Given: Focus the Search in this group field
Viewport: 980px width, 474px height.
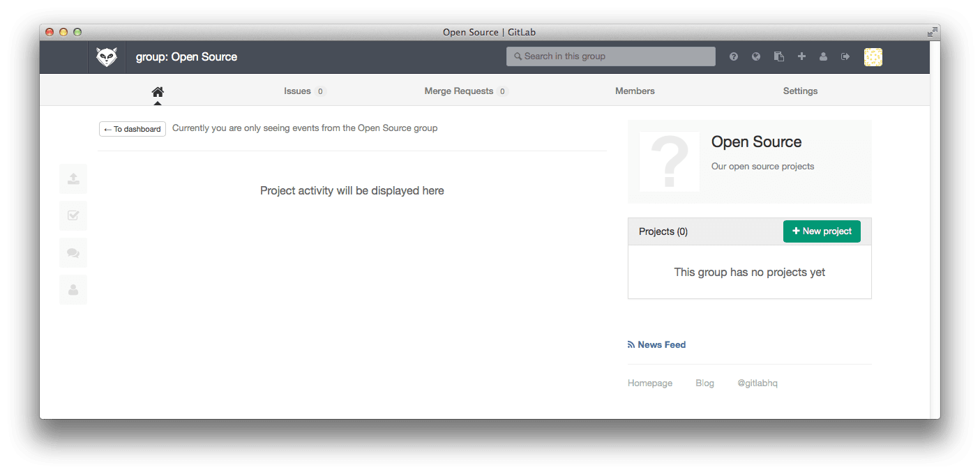Looking at the screenshot, I should tap(611, 56).
